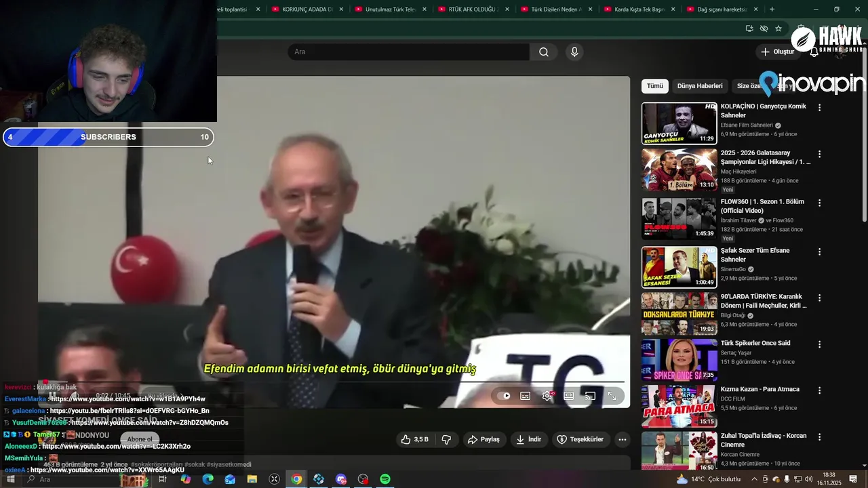
Task: Open Spotify from taskbar
Action: 385,479
